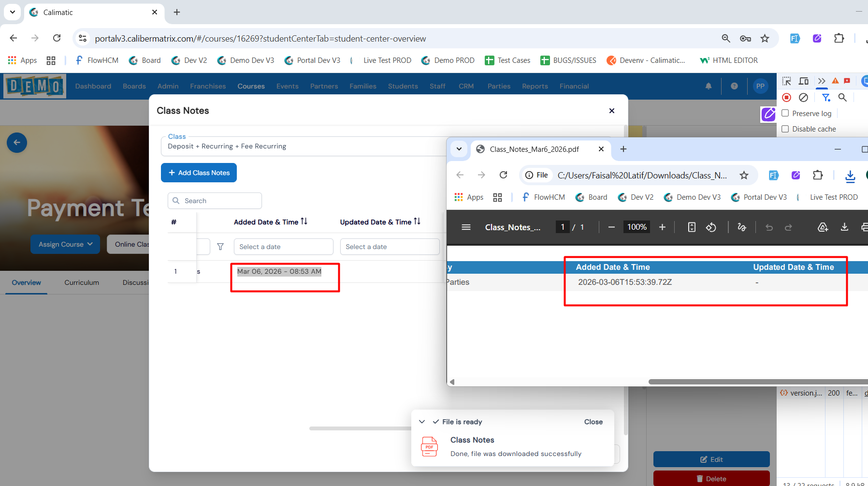Click the PDF page number box

(563, 227)
